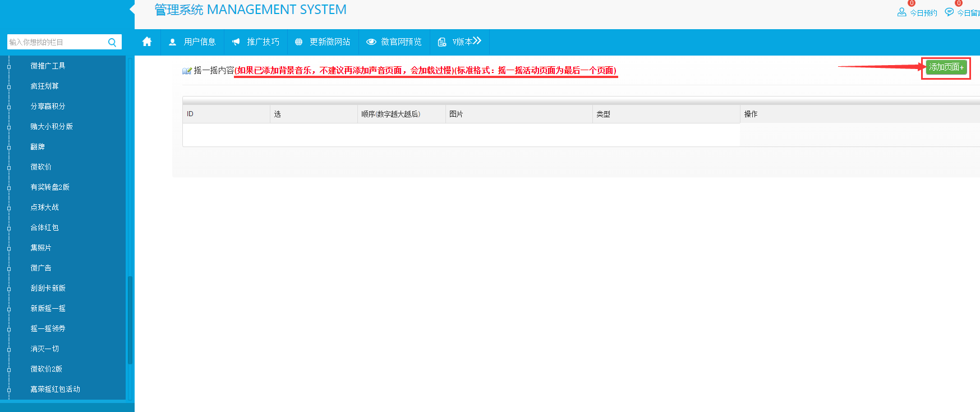The height and width of the screenshot is (412, 980).
Task: Click the home icon in navigation bar
Action: [x=147, y=42]
